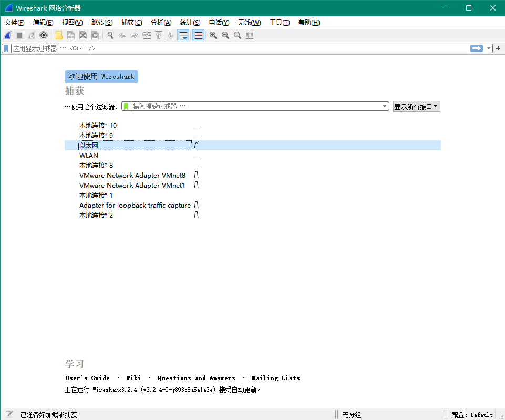The height and width of the screenshot is (420, 505).
Task: Start capturing packets with the shark fin icon
Action: [7, 35]
